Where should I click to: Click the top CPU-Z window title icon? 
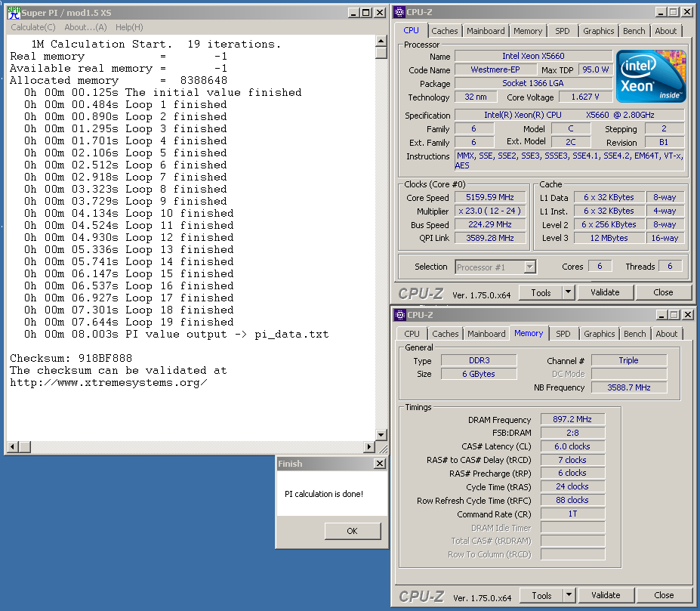pos(399,12)
